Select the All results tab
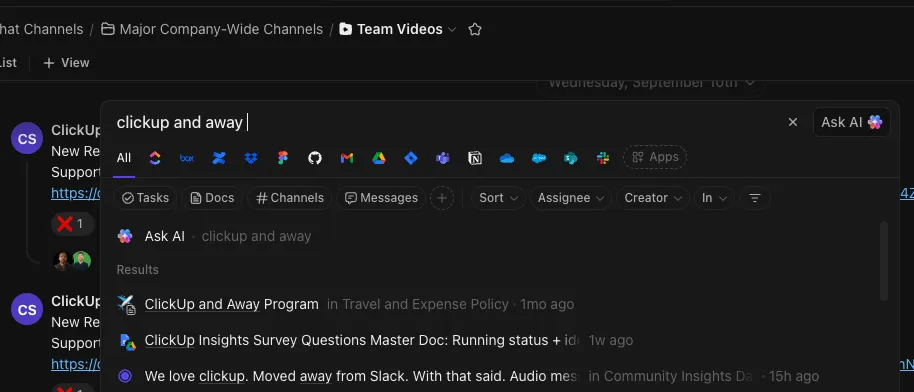Image resolution: width=914 pixels, height=392 pixels. point(124,158)
